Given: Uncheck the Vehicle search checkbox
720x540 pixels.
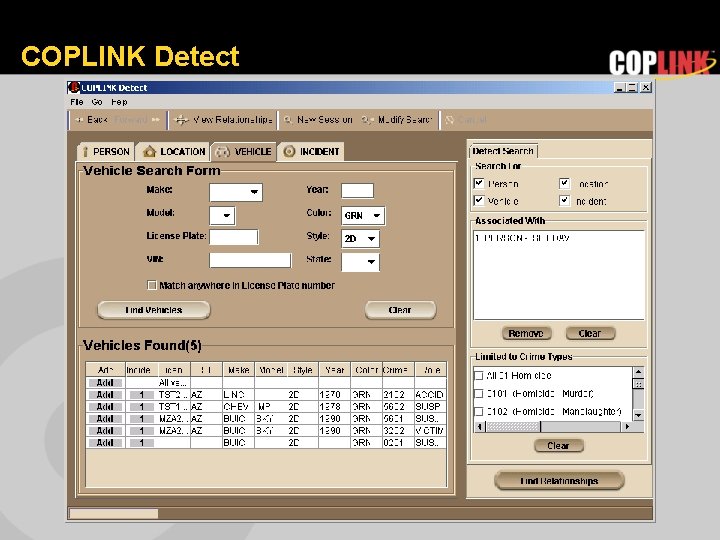Looking at the screenshot, I should coord(479,201).
